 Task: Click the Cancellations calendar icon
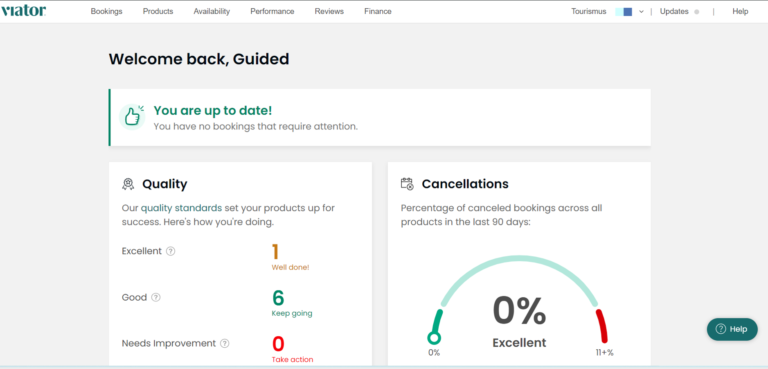pyautogui.click(x=408, y=184)
